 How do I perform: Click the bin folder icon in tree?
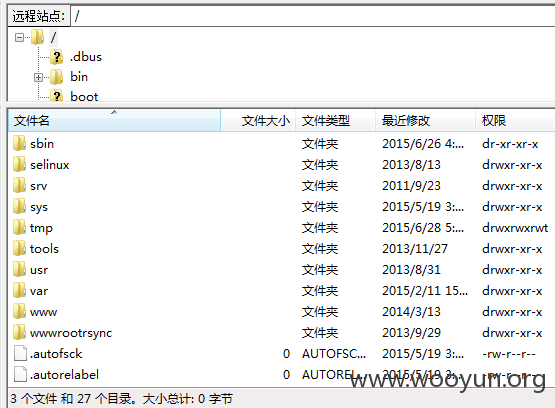[56, 77]
